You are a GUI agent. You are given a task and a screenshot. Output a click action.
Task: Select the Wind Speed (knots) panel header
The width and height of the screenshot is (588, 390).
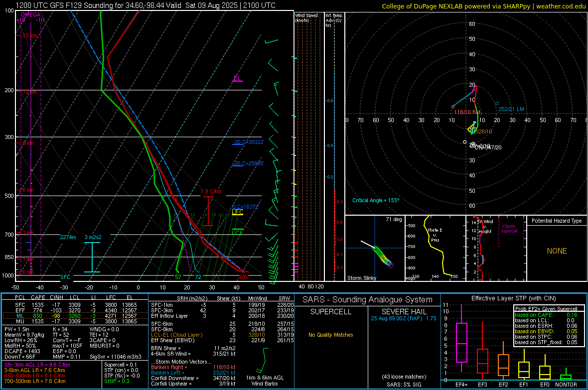[x=306, y=17]
